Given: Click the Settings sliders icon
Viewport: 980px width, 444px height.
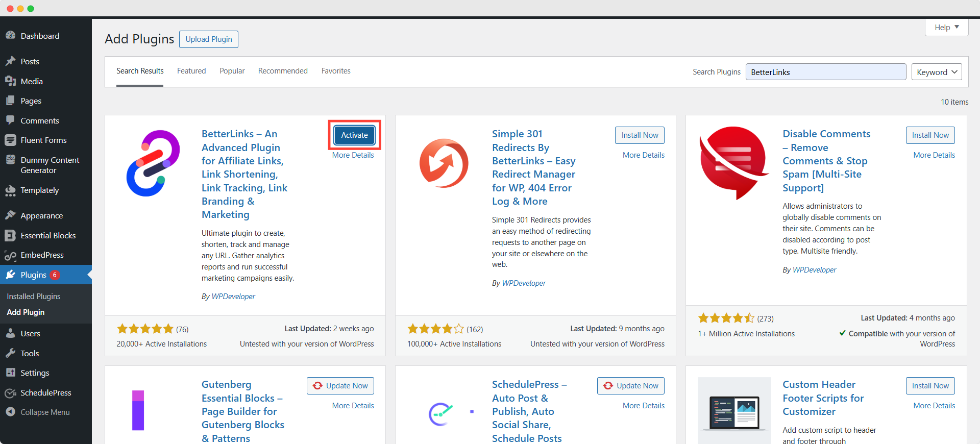Looking at the screenshot, I should click(x=10, y=373).
